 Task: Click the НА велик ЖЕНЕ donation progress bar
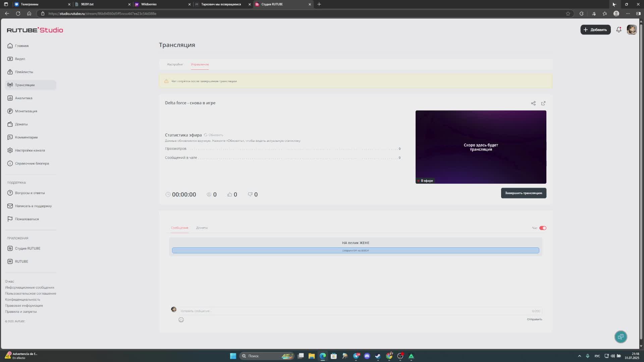[x=355, y=250]
